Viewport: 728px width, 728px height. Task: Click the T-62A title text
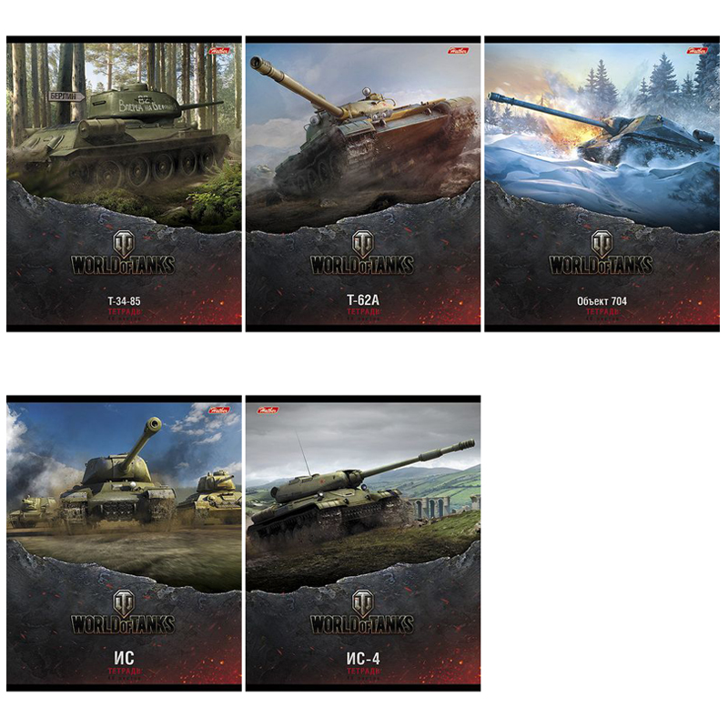point(363,300)
